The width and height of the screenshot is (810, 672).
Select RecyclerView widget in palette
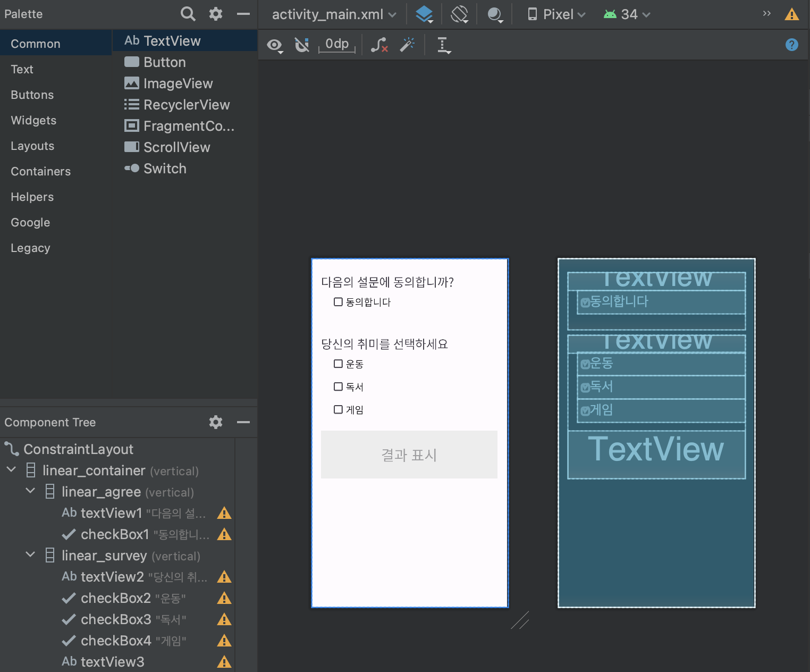185,105
